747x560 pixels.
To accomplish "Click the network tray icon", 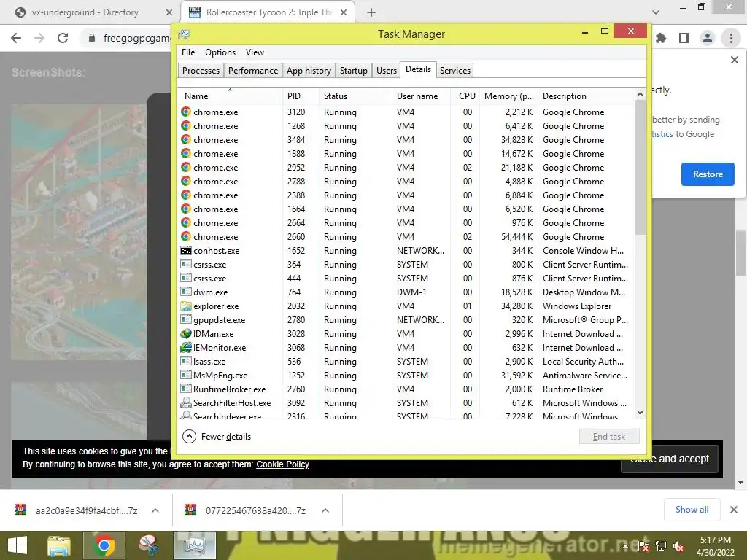I will click(x=661, y=546).
